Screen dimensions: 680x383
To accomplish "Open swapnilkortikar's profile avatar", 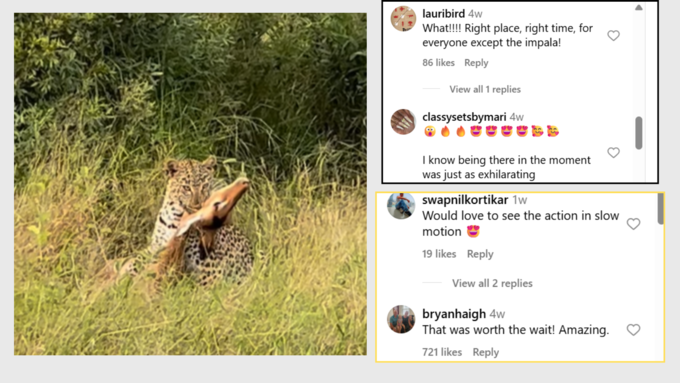I will tap(401, 205).
